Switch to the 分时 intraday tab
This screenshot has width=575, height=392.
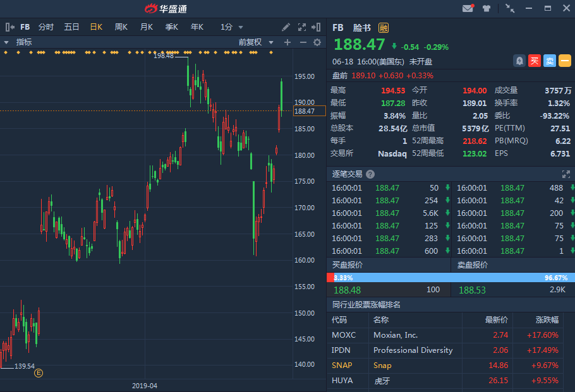(46, 27)
